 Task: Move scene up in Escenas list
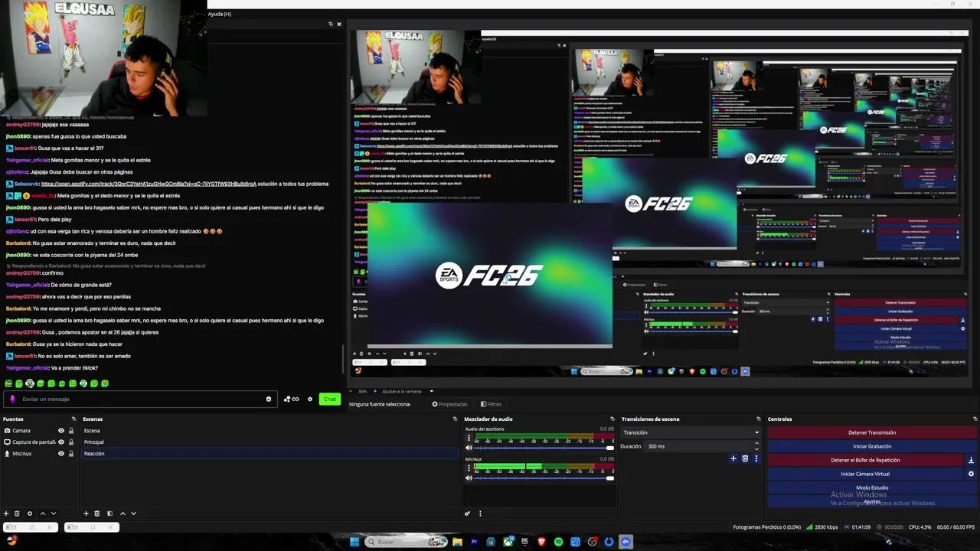coord(122,514)
